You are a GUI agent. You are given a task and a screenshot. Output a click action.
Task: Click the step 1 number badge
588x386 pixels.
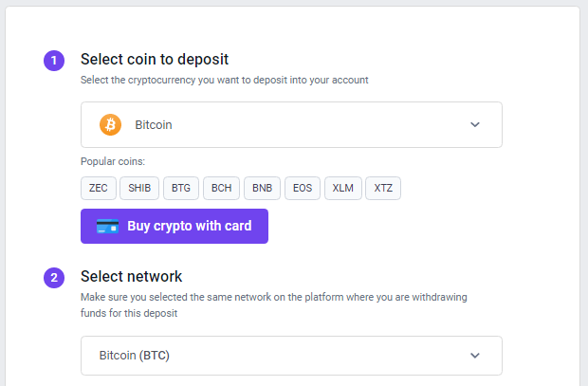click(54, 61)
